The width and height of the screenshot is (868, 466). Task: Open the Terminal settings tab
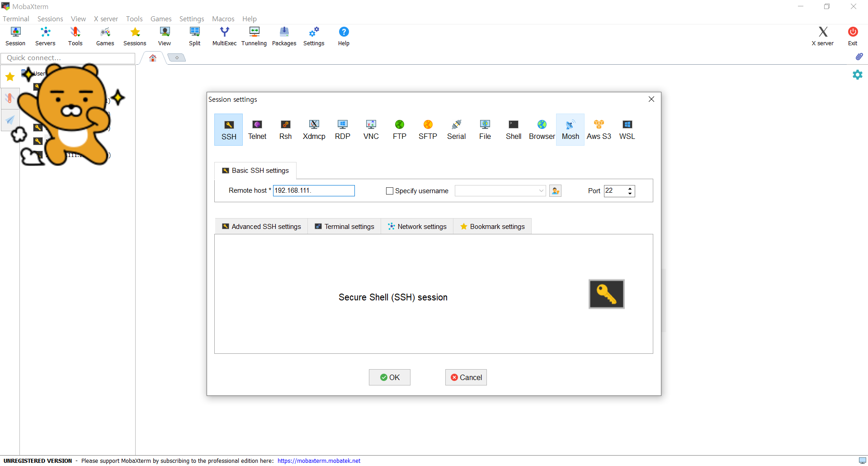point(344,227)
